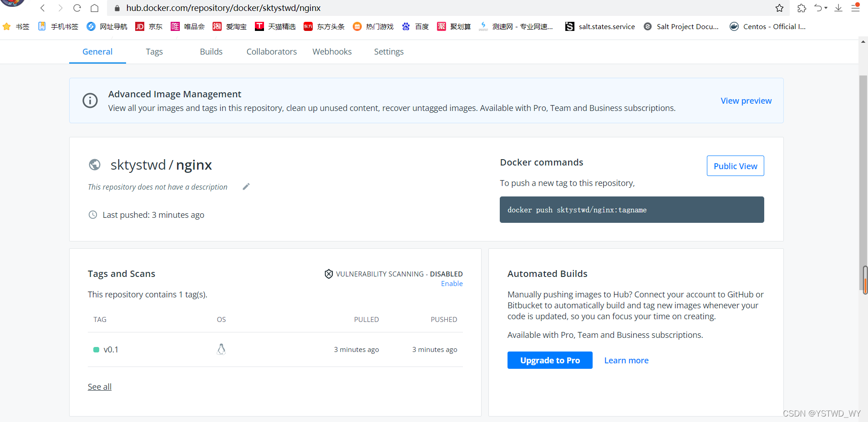This screenshot has height=422, width=868.
Task: Switch to the Builds tab
Action: pyautogui.click(x=211, y=52)
